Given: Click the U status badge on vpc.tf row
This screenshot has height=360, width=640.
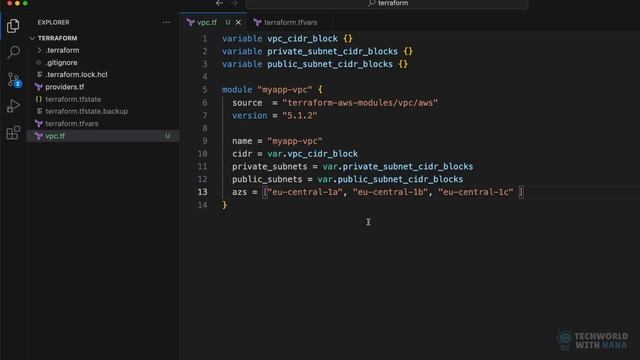Looking at the screenshot, I should tap(167, 136).
